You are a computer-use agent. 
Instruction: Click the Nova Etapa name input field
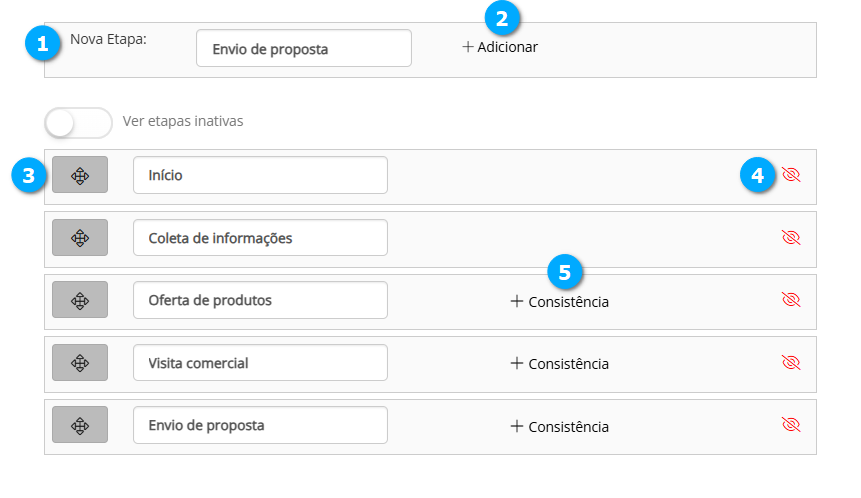click(x=304, y=48)
